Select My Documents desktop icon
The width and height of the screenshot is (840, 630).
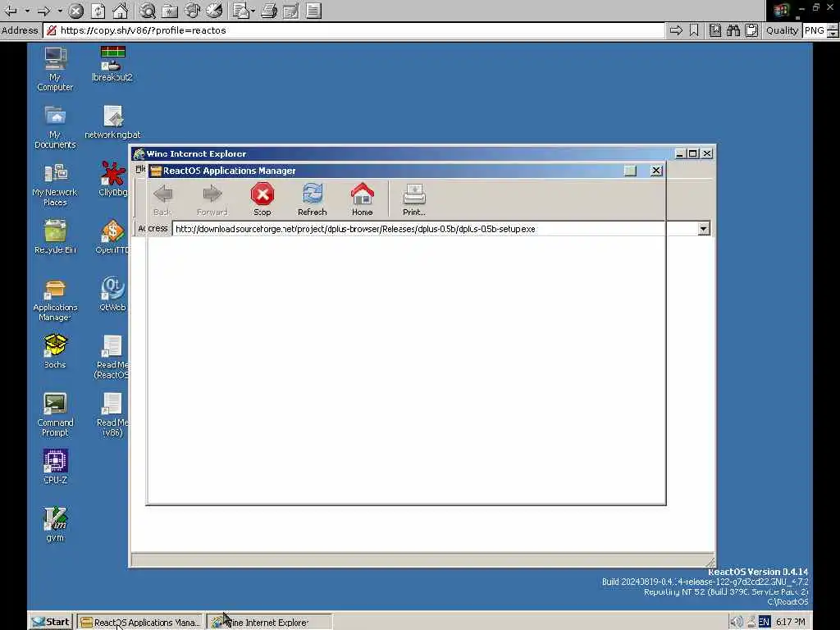click(55, 127)
